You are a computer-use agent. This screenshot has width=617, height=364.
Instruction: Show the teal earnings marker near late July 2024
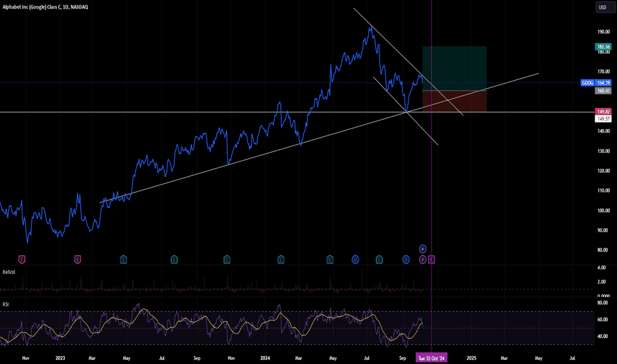(x=379, y=259)
